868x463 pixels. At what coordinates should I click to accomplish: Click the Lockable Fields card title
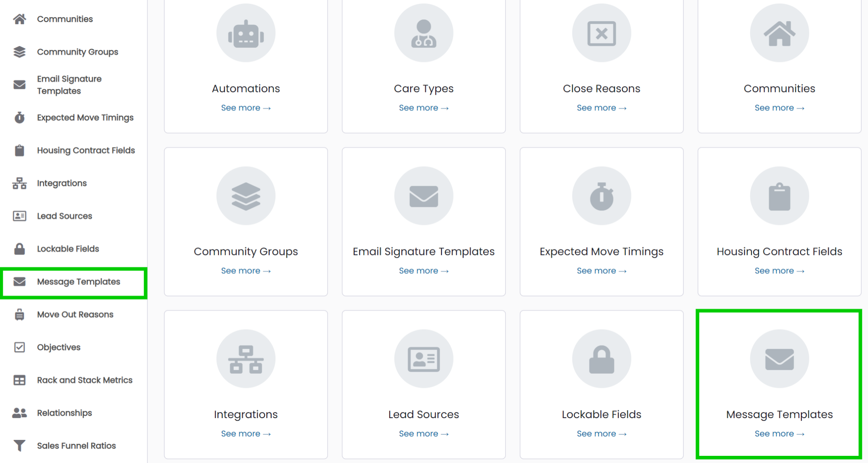tap(602, 414)
